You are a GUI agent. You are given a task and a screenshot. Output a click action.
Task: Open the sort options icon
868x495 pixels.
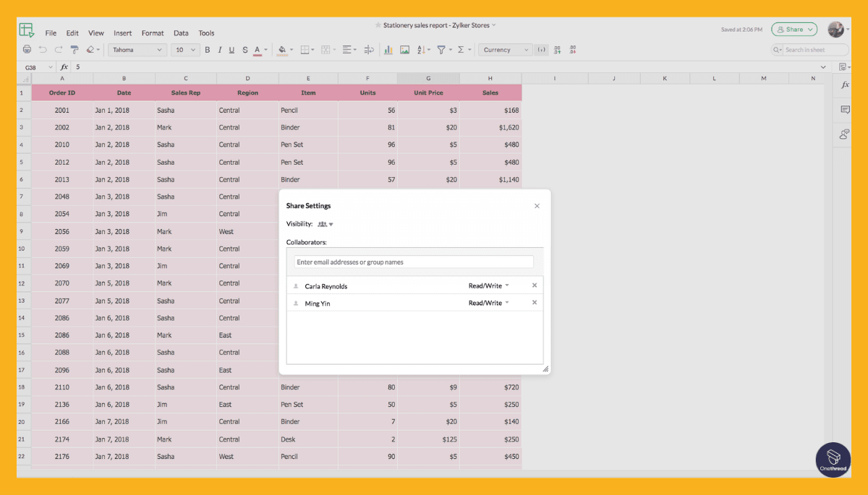click(422, 49)
